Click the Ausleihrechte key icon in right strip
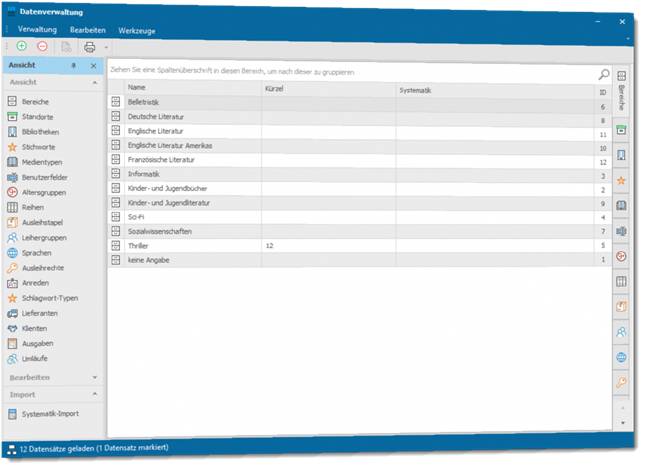The width and height of the screenshot is (669, 471). click(621, 383)
